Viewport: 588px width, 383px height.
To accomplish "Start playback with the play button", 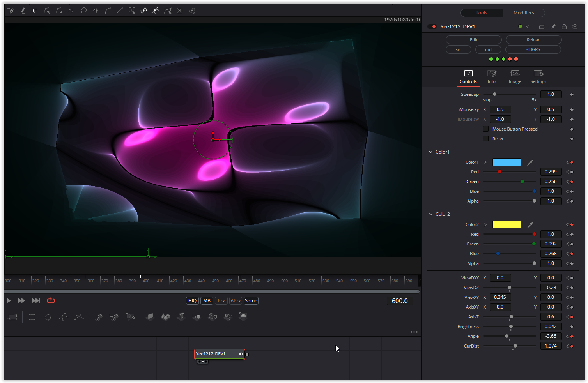I will pyautogui.click(x=9, y=300).
